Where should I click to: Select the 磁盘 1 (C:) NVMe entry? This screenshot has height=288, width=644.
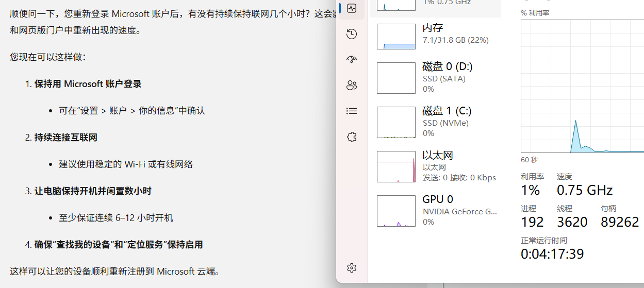[436, 122]
